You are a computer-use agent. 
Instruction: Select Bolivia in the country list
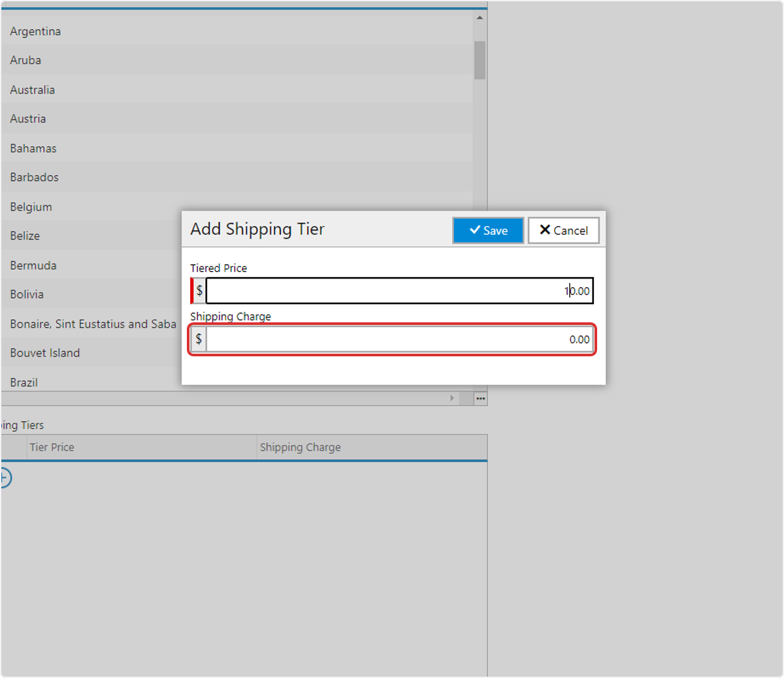91,294
